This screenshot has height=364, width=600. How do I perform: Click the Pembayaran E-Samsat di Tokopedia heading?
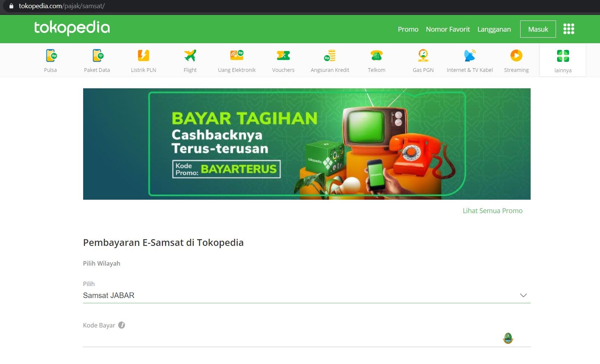coord(163,243)
